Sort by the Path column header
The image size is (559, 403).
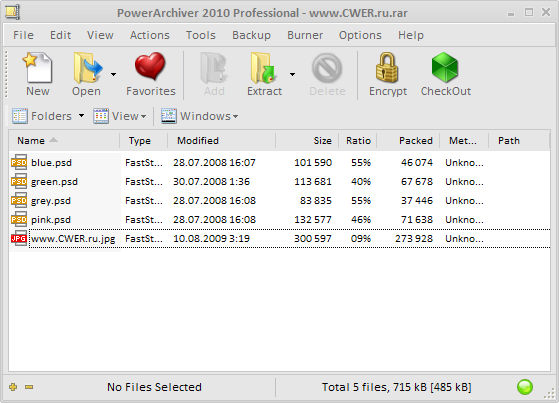[519, 141]
